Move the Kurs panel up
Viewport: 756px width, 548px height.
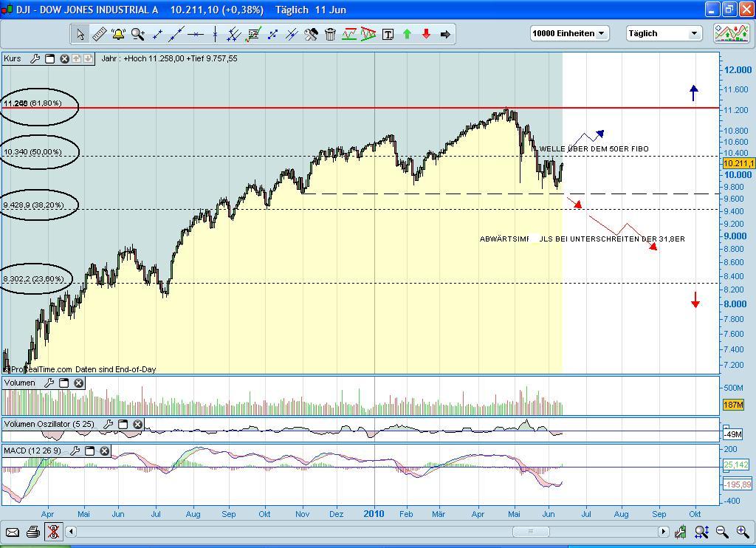[76, 59]
